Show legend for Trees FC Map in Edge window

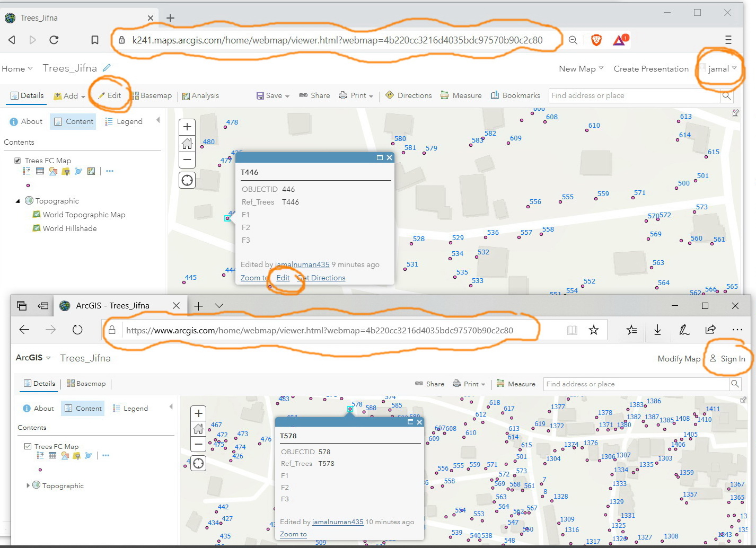tap(40, 455)
